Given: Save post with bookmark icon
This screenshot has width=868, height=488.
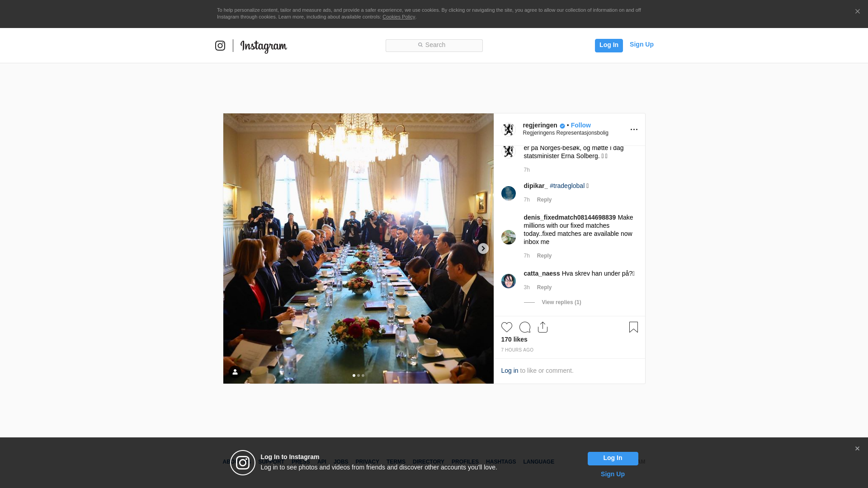Looking at the screenshot, I should pos(633,327).
